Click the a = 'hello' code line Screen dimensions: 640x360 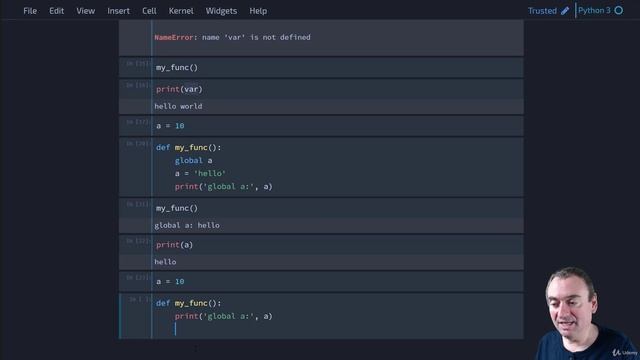[x=200, y=173]
